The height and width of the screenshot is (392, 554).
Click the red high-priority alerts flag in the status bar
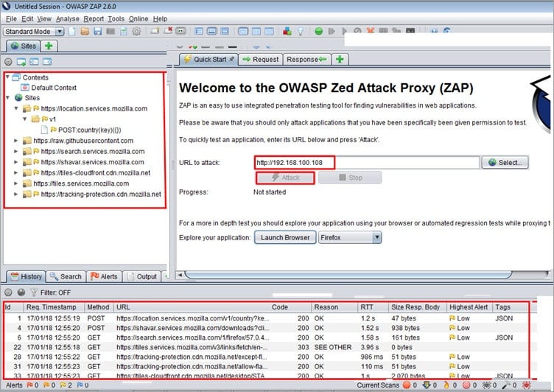(29, 385)
